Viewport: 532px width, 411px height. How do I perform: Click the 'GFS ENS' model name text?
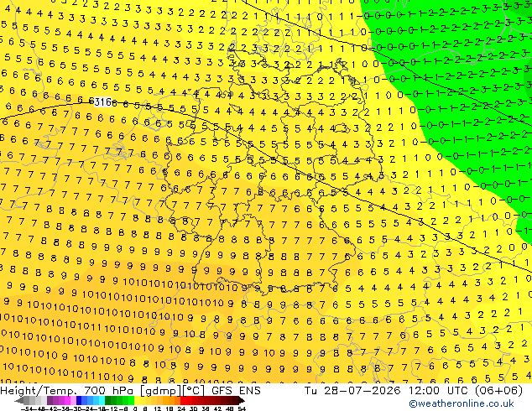coord(236,391)
